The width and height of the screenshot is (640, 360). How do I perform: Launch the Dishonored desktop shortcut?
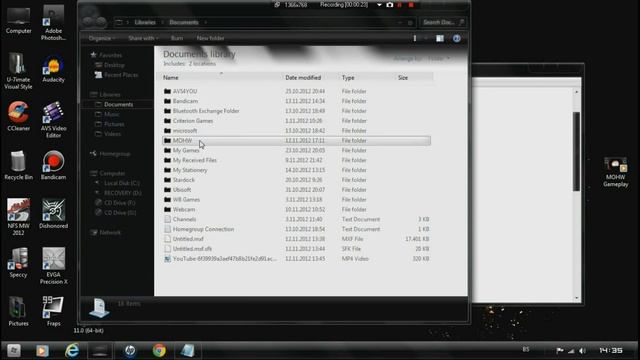point(53,213)
